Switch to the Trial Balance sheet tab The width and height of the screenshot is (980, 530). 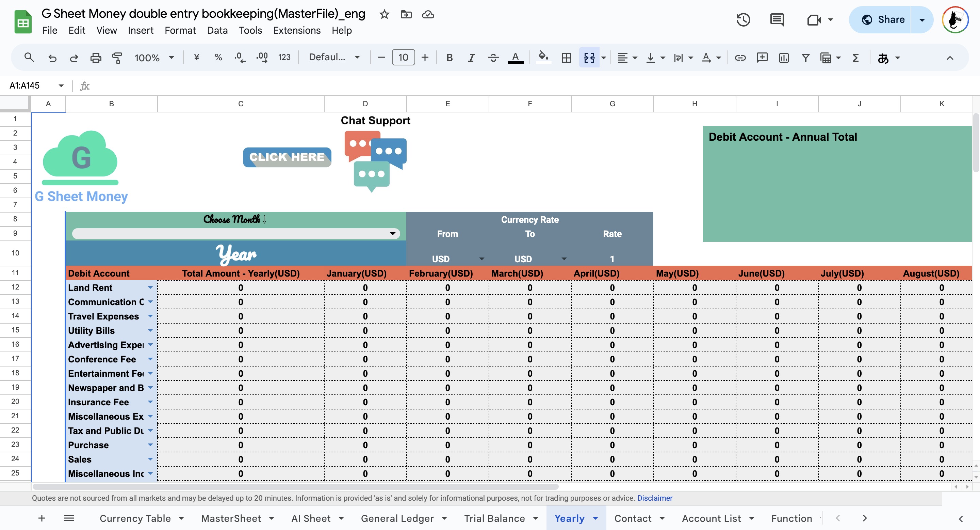pos(494,518)
